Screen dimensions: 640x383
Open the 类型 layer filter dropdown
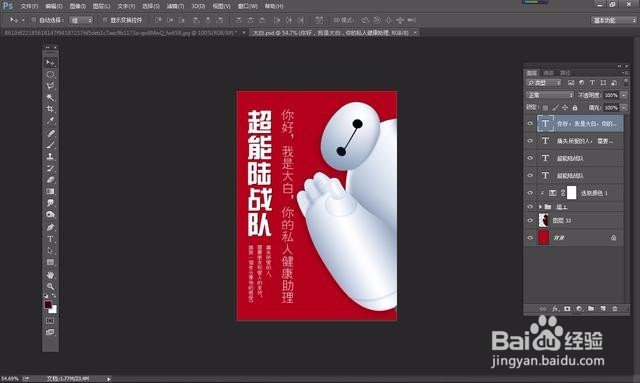coord(544,83)
